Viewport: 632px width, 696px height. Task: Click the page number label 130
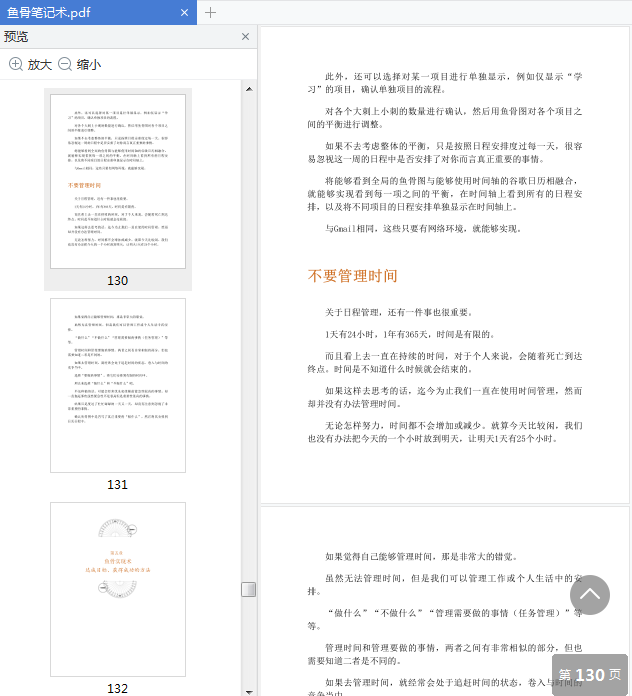[x=118, y=281]
